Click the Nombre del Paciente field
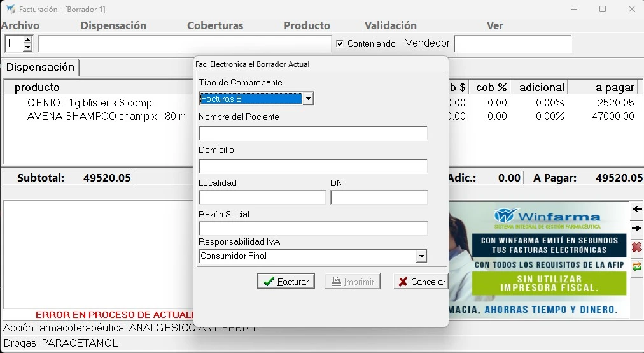The height and width of the screenshot is (353, 644). coord(312,133)
